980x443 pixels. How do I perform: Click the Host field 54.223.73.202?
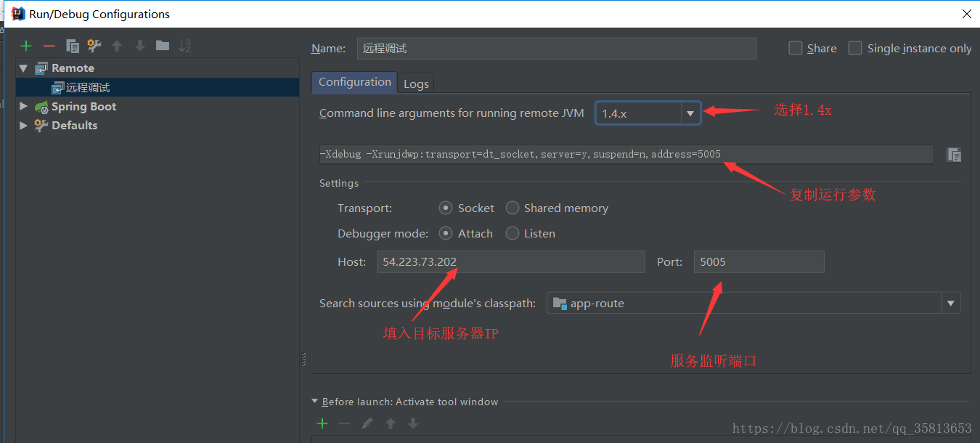click(510, 262)
